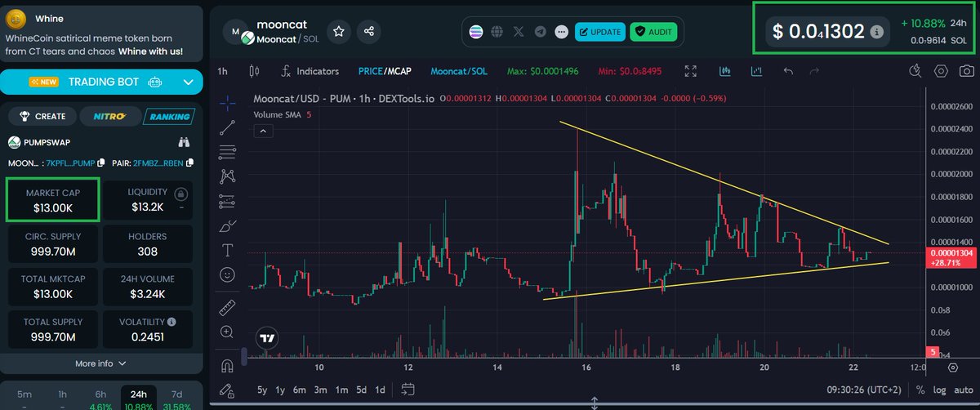Click the 09:30:26 (UTC+2) timezone selector

click(x=863, y=390)
